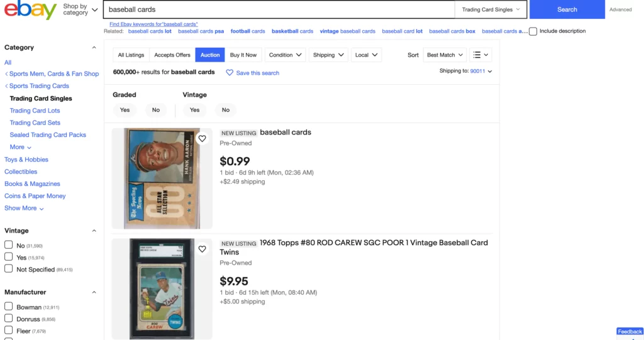Viewport: 644px width, 340px height.
Task: Click the eBay logo
Action: [x=30, y=10]
